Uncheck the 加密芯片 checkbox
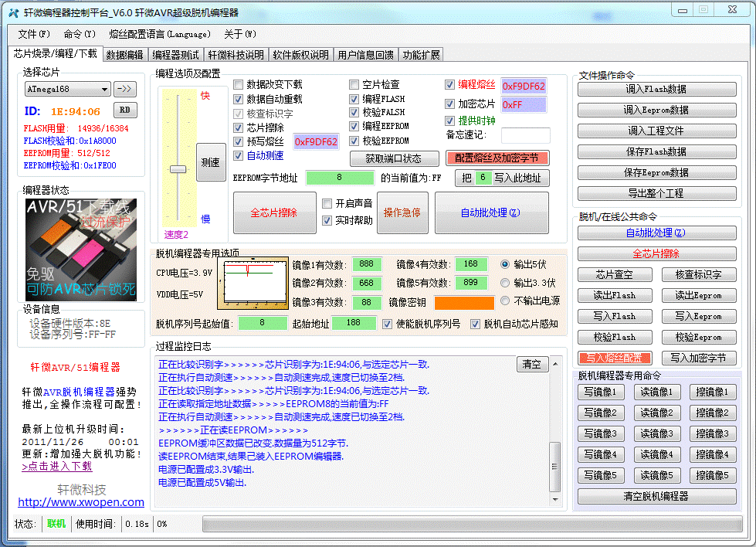The height and width of the screenshot is (547, 756). [x=450, y=104]
